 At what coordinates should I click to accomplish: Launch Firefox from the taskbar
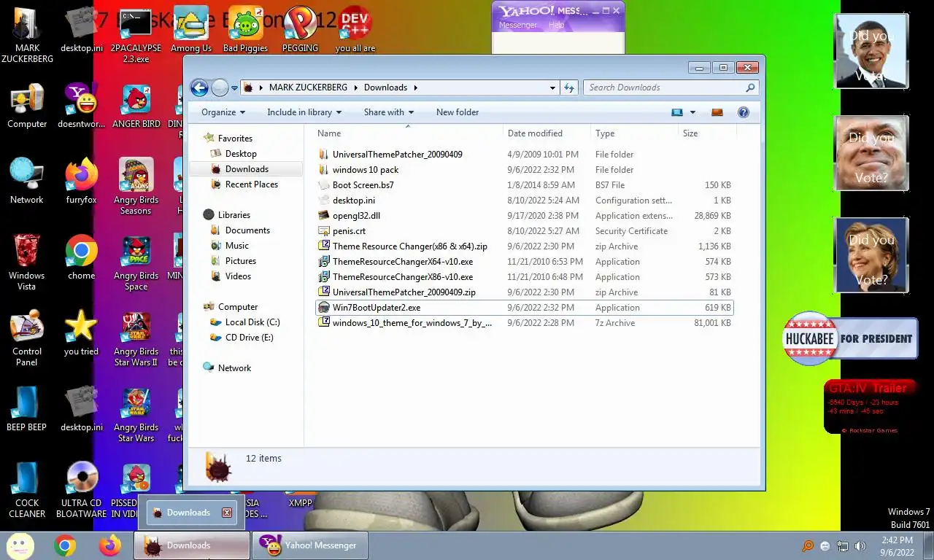coord(110,545)
